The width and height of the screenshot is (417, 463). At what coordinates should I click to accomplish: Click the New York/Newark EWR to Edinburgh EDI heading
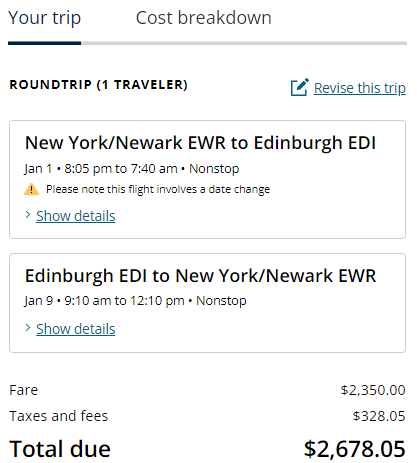pos(200,143)
